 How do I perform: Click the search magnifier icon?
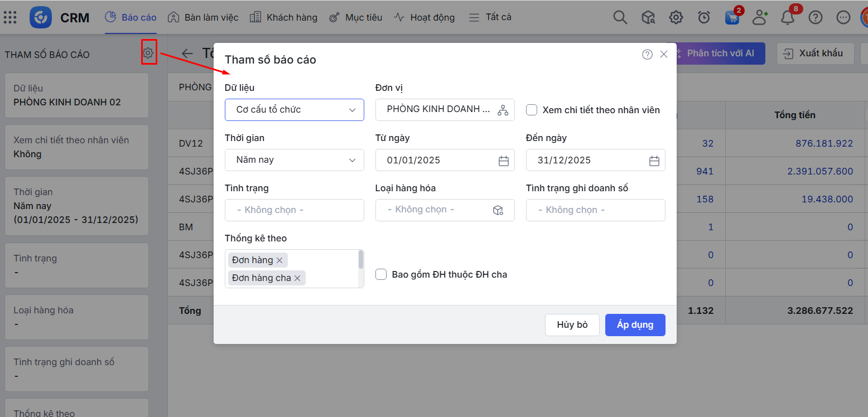[x=620, y=17]
